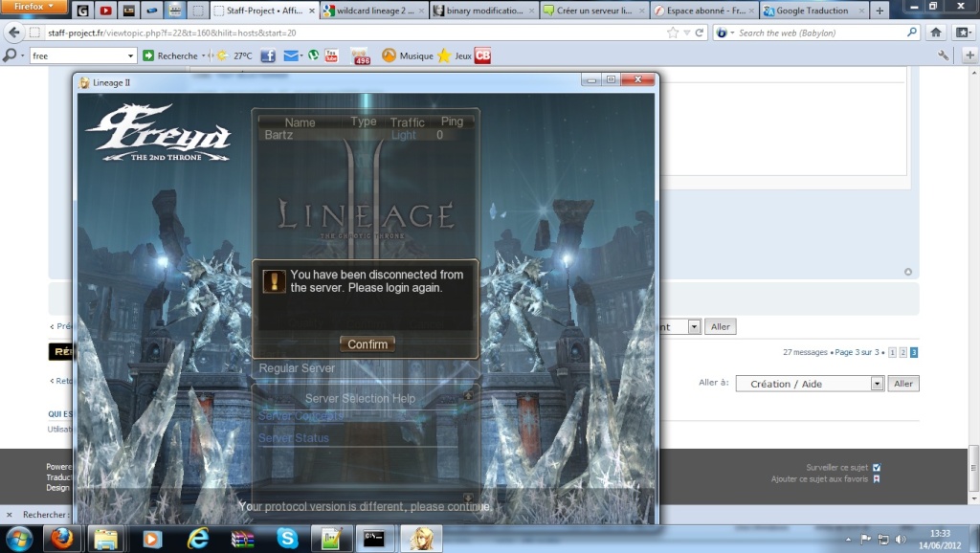980x553 pixels.
Task: Click the Aller button beside the sort dropdown
Action: [720, 327]
